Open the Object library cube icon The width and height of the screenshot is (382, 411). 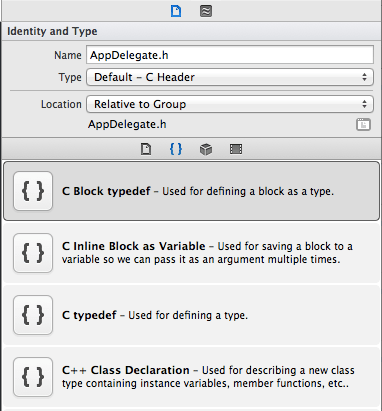pos(206,149)
